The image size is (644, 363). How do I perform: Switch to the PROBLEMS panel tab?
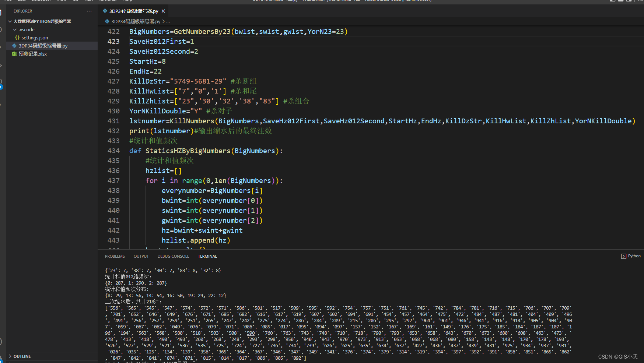point(115,256)
